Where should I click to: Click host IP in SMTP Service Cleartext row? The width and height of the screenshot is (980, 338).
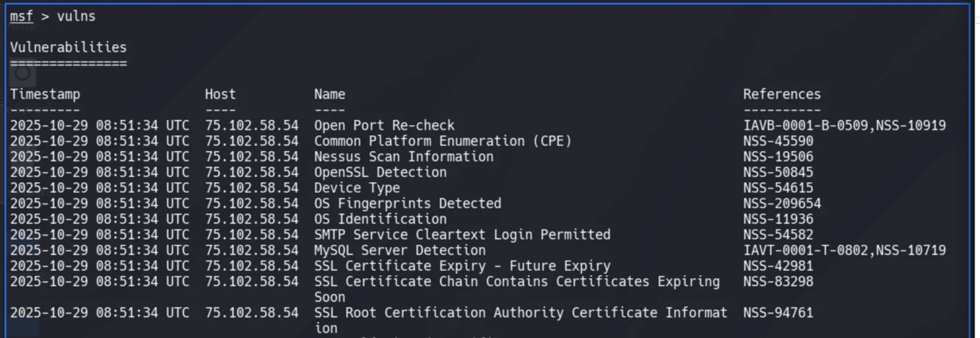[251, 235]
